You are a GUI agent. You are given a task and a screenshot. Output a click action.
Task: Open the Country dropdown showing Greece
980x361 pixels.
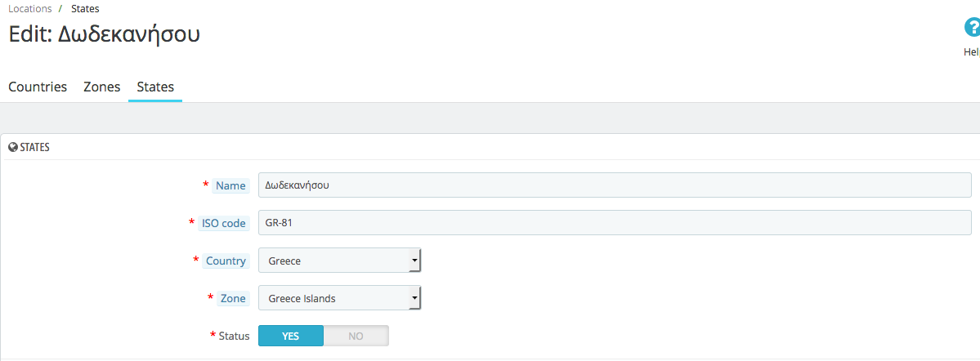(339, 261)
